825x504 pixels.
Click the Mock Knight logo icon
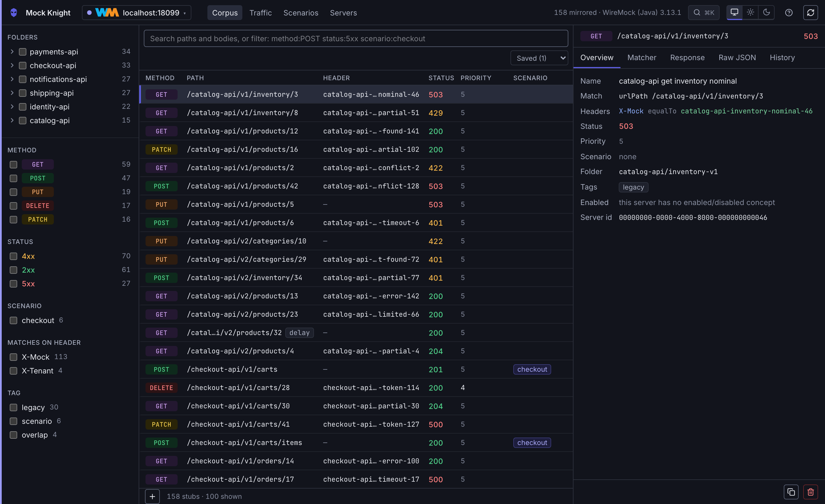[14, 13]
